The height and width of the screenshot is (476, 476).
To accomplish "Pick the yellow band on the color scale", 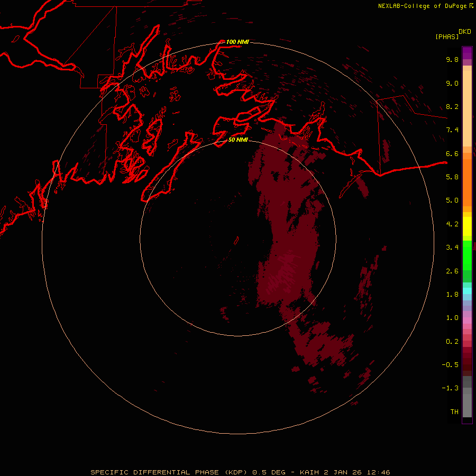I will pos(467,225).
